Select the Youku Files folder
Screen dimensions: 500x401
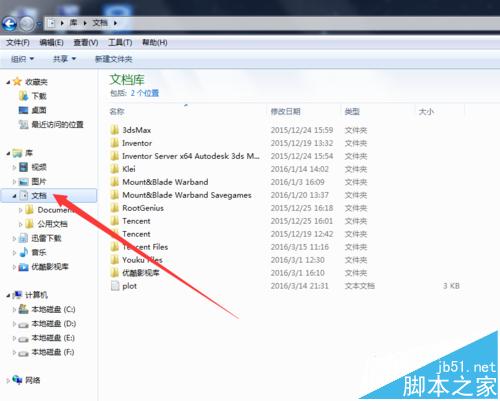pyautogui.click(x=142, y=260)
